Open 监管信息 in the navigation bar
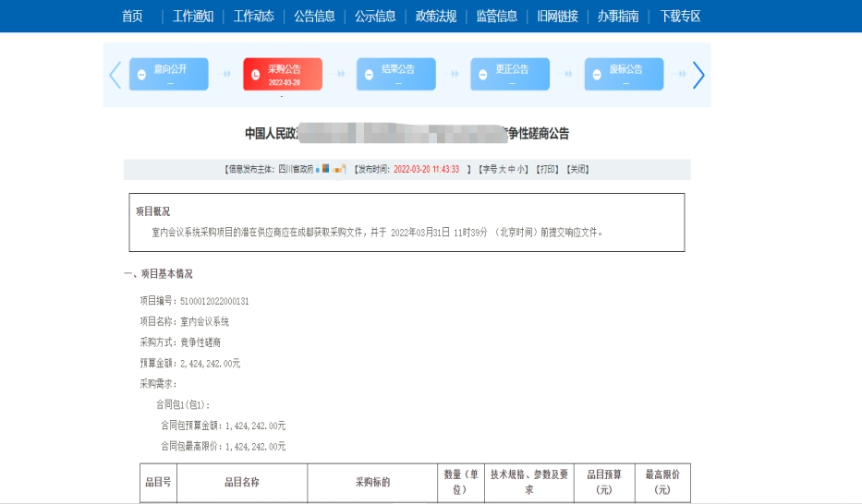The width and height of the screenshot is (862, 504). [x=497, y=16]
